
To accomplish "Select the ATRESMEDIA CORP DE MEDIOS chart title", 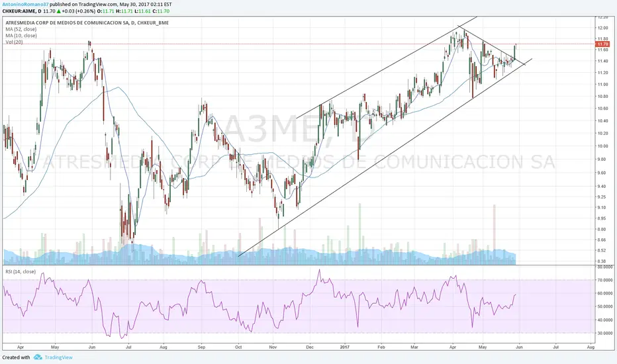I will (x=87, y=23).
